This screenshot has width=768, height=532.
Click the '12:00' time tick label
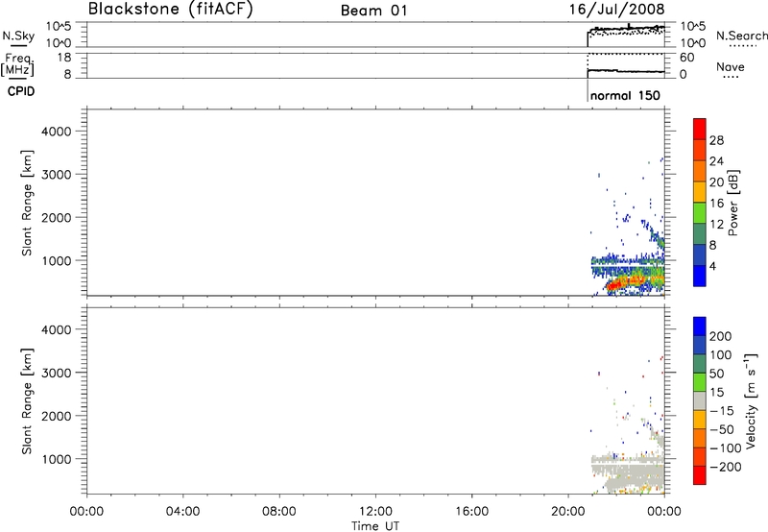click(x=375, y=512)
